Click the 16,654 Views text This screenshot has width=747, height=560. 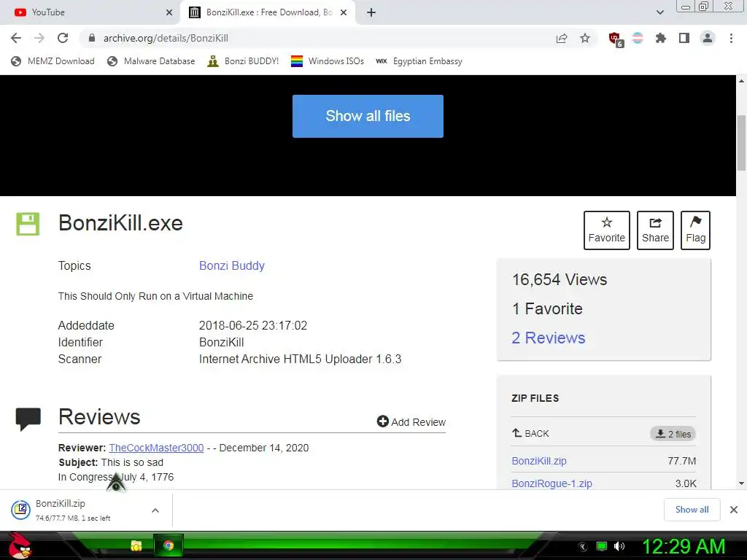coord(560,279)
